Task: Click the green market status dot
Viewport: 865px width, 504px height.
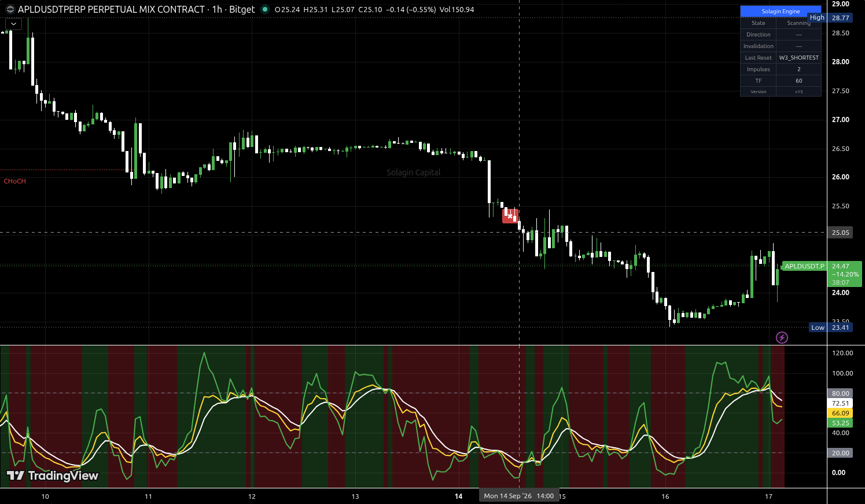Action: 265,9
